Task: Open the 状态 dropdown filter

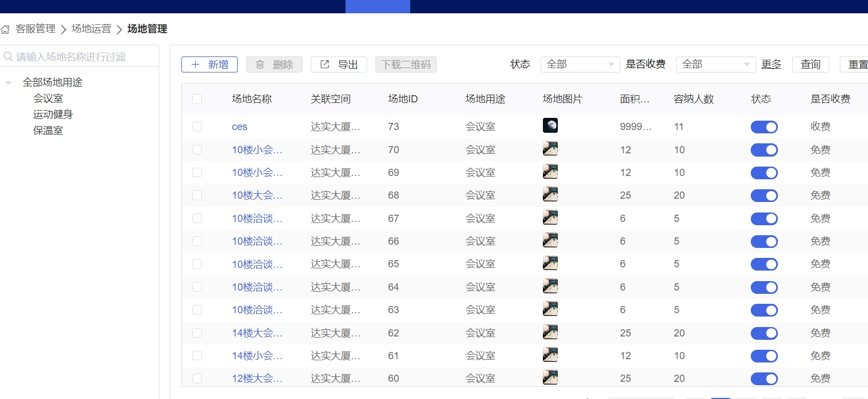Action: click(x=580, y=64)
